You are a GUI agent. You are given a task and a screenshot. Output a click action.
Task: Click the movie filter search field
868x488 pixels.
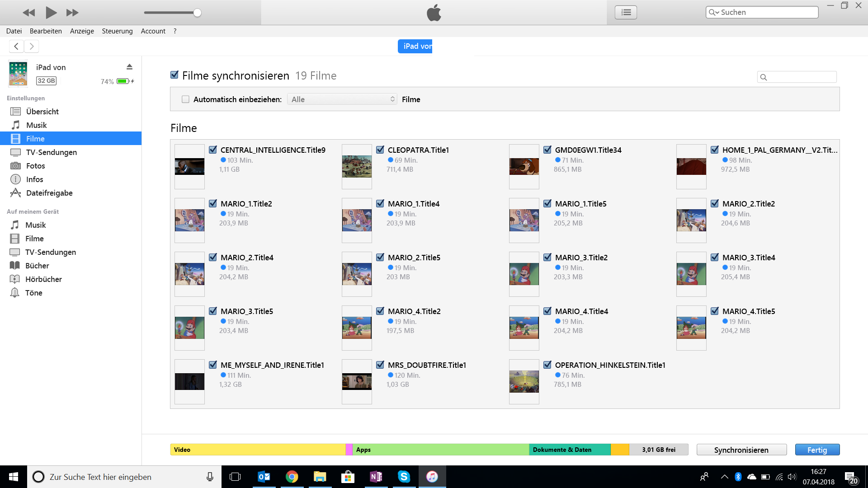tap(797, 77)
